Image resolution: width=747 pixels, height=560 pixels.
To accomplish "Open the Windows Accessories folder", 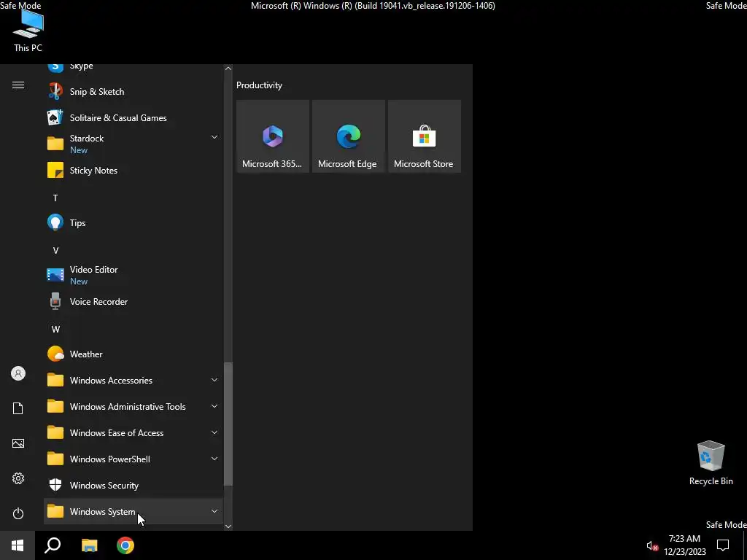I will (133, 380).
